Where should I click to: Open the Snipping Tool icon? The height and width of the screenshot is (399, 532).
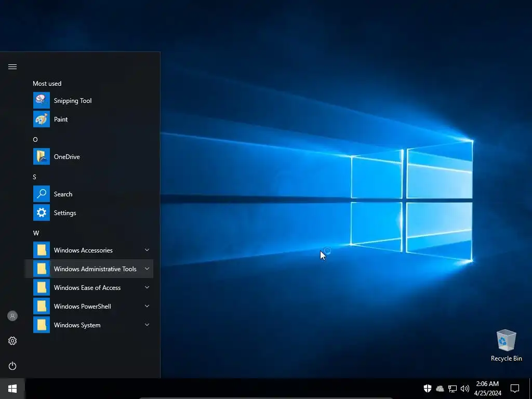coord(42,100)
